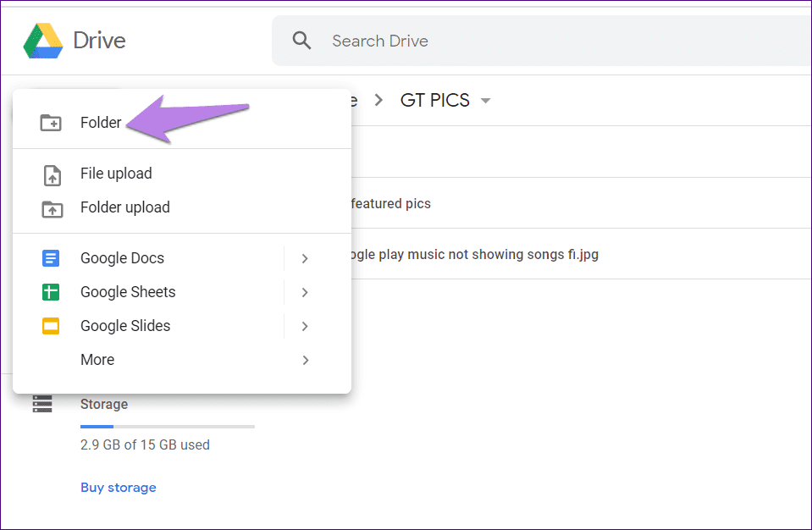Click the GT PICS breadcrumb title
This screenshot has width=812, height=530.
435,100
